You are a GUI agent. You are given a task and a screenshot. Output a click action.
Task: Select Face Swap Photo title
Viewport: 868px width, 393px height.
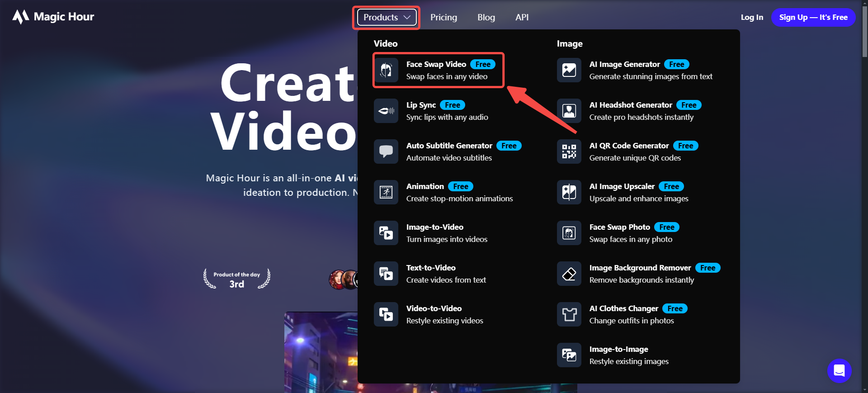click(620, 227)
